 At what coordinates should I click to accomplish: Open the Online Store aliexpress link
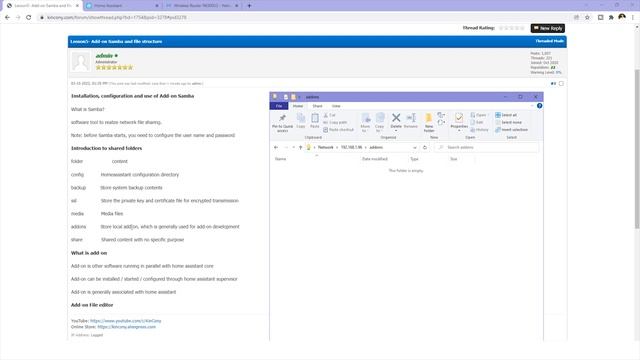(x=127, y=327)
